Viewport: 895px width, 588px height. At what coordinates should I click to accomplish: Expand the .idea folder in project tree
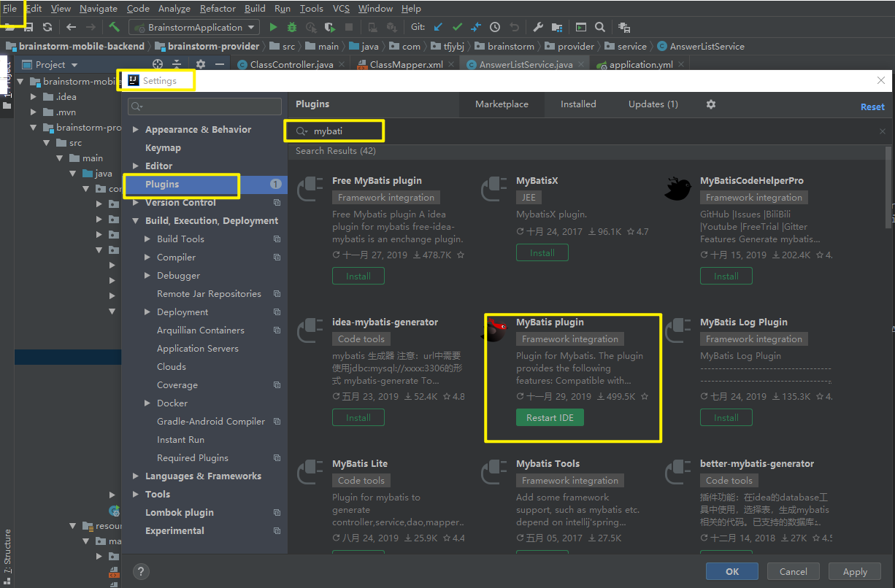point(34,96)
